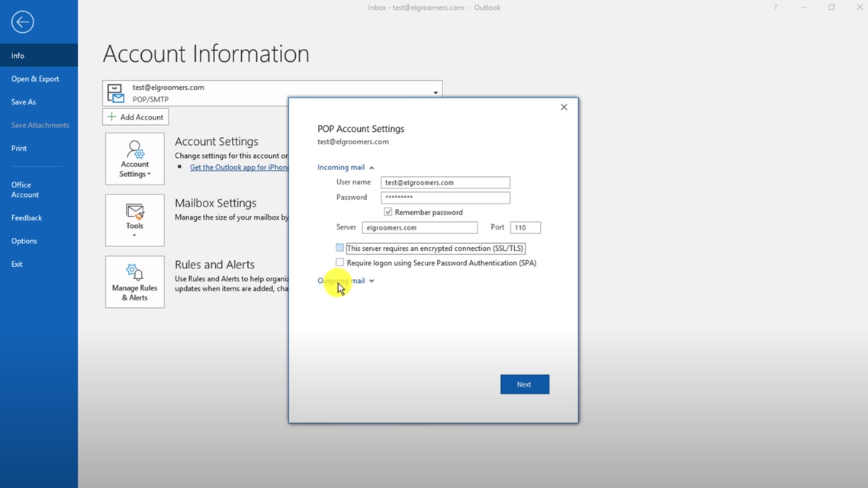Open the Tools mailbox icon button
The height and width of the screenshot is (488, 868).
134,220
